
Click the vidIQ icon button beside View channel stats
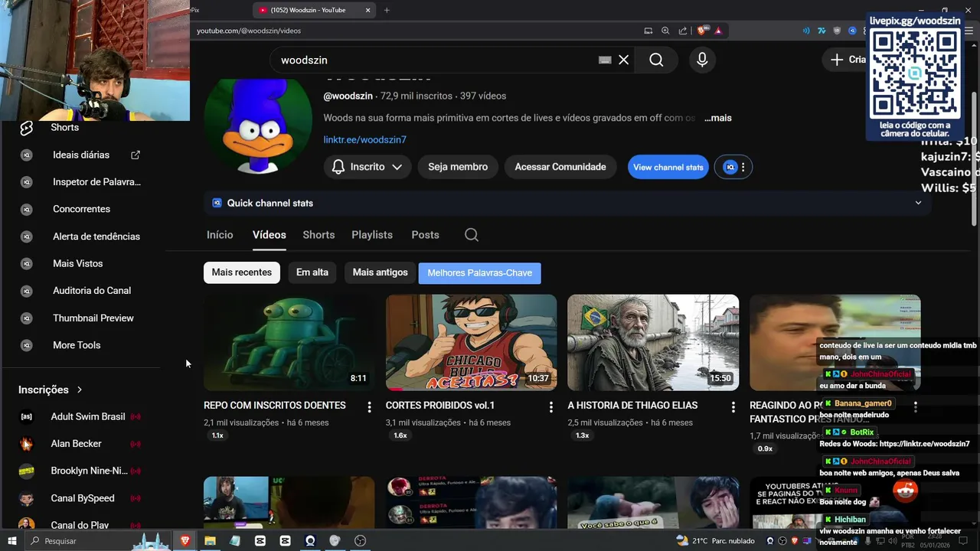(x=733, y=167)
